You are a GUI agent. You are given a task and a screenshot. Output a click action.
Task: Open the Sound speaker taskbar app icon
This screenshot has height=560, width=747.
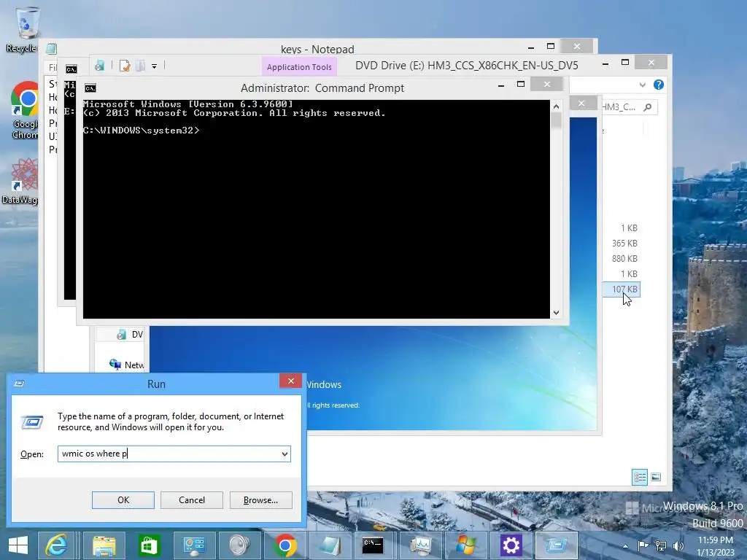pyautogui.click(x=239, y=545)
